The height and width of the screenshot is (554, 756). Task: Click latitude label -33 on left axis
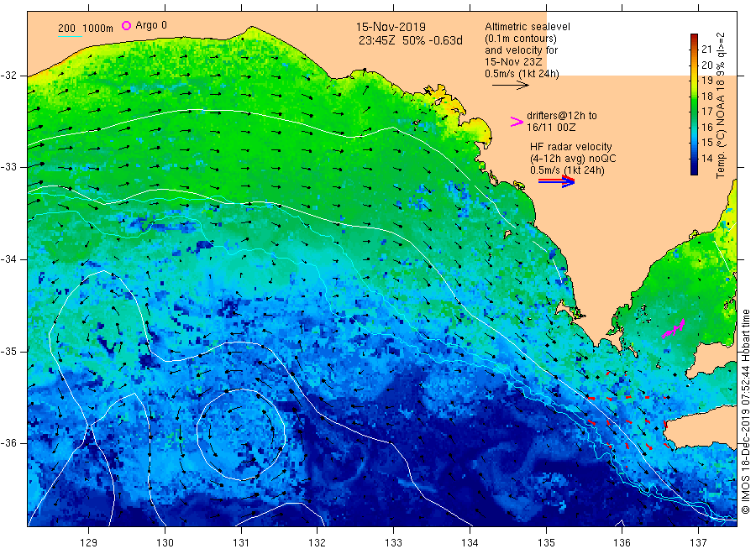(x=8, y=167)
